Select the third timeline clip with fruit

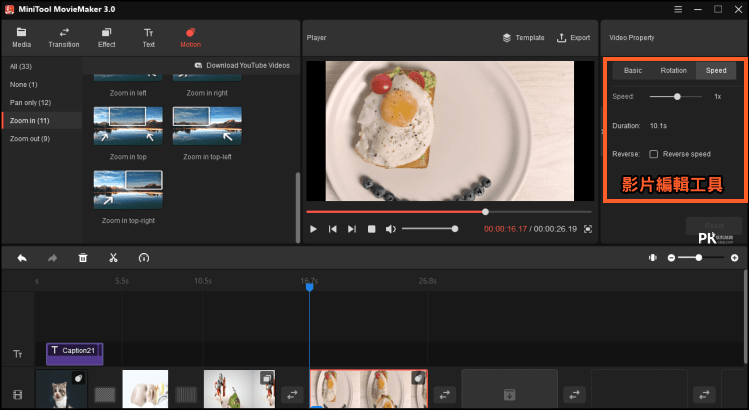(239, 389)
